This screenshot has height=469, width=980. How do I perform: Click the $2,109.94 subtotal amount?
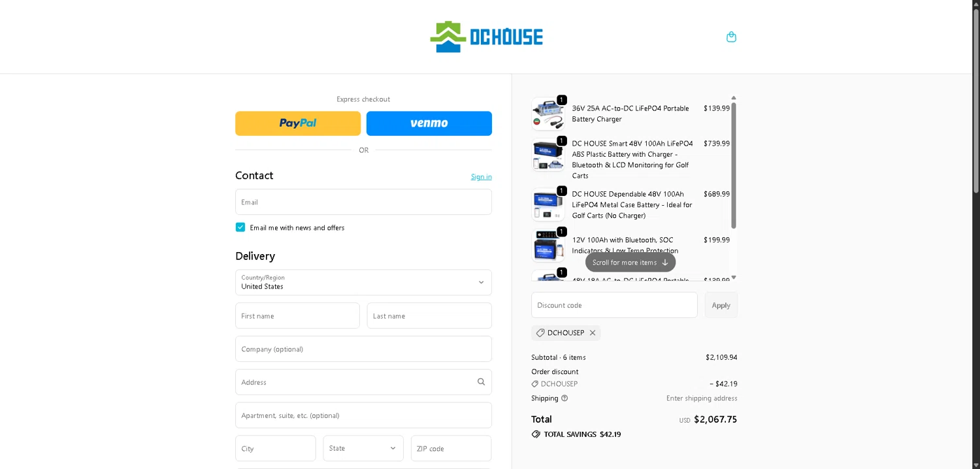pos(721,357)
